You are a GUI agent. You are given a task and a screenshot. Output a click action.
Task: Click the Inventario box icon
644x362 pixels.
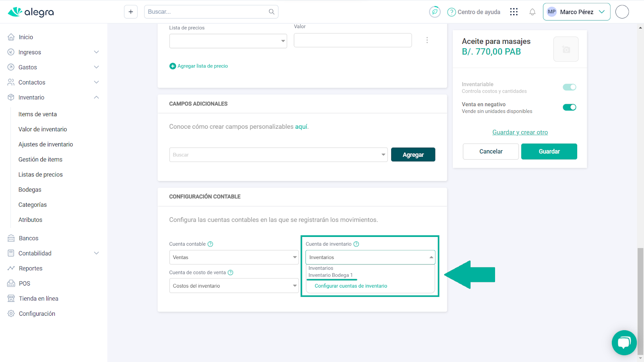click(x=11, y=97)
